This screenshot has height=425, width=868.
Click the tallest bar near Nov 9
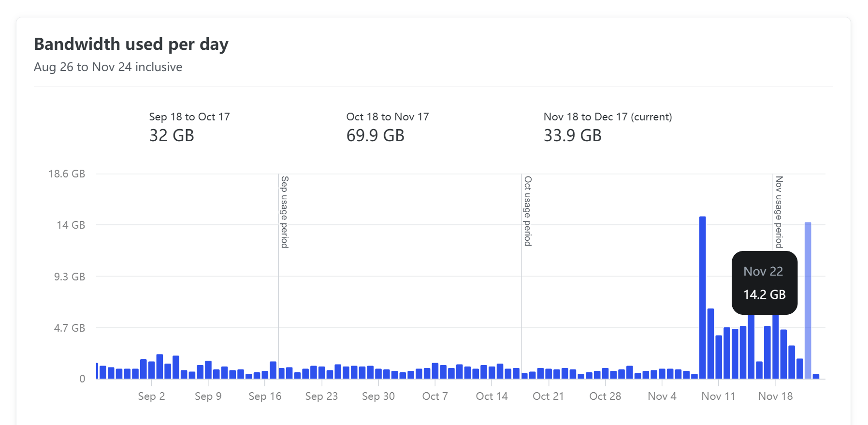(x=702, y=297)
